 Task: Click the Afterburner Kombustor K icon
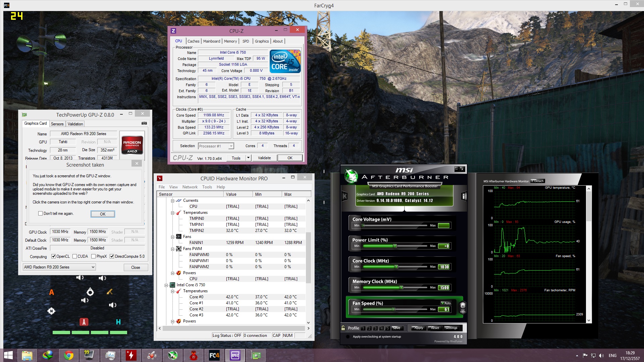pos(344,196)
